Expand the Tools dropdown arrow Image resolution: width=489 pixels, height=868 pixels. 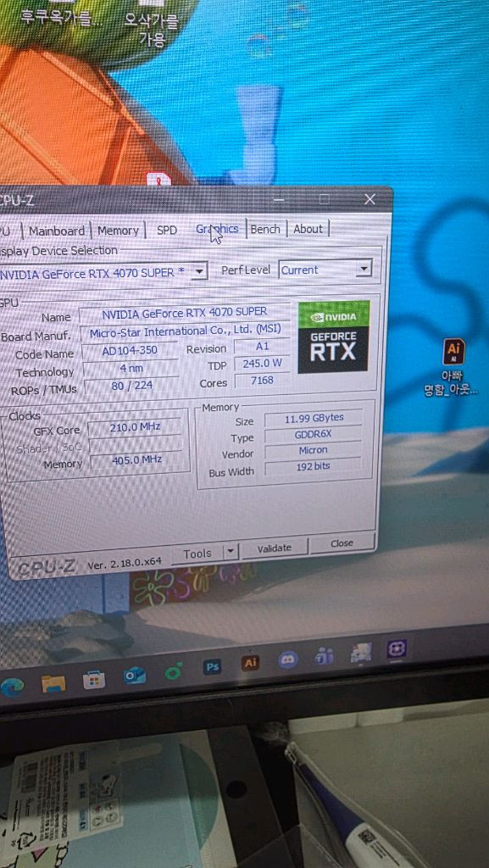231,551
